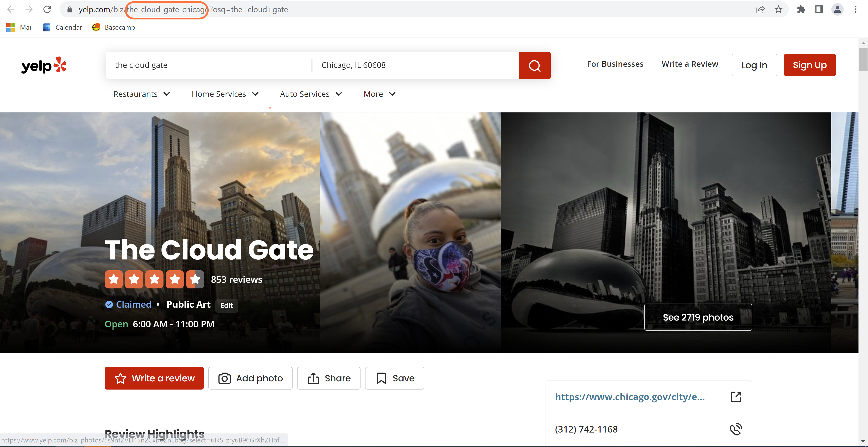Image resolution: width=868 pixels, height=447 pixels.
Task: Open the browser extensions puzzle icon
Action: 801,10
